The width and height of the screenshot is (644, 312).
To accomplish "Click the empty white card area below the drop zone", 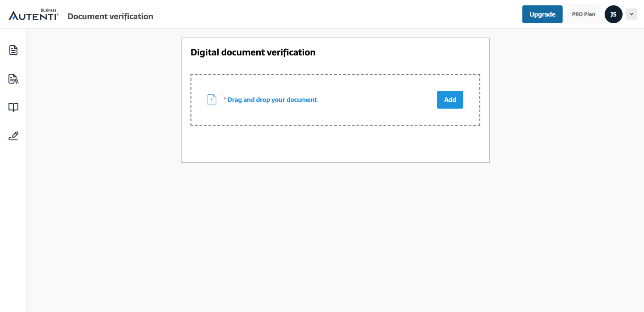I will pos(335,144).
